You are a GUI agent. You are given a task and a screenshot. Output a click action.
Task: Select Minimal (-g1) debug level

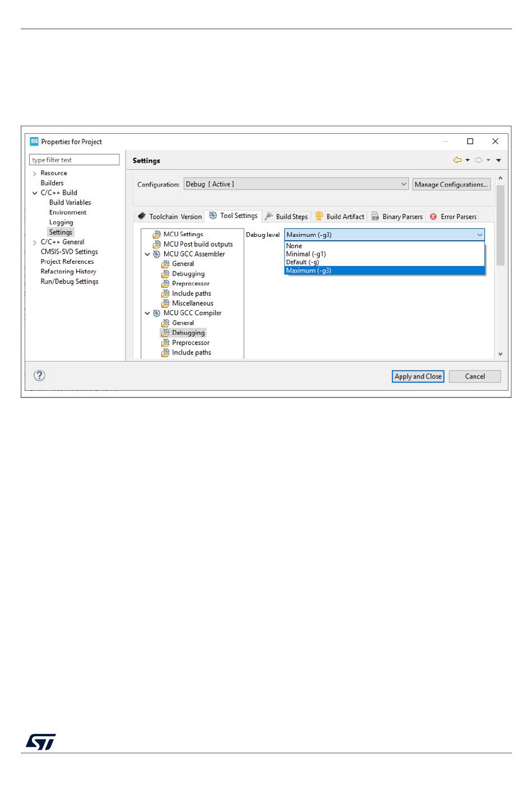(385, 254)
